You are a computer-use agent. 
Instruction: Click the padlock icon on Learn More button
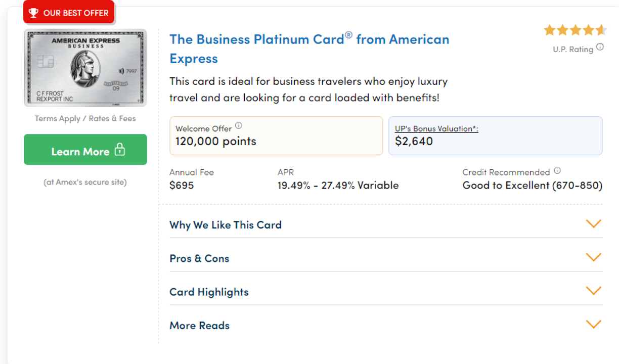120,150
